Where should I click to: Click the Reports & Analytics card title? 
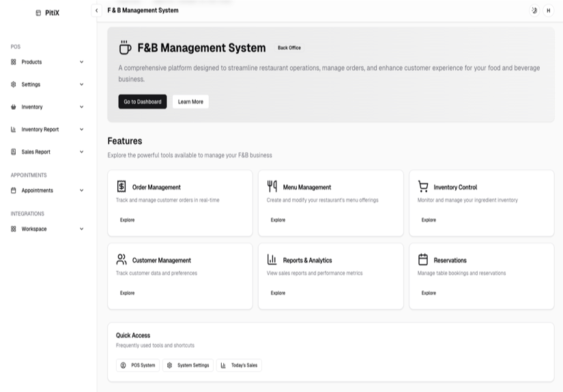[x=307, y=260]
